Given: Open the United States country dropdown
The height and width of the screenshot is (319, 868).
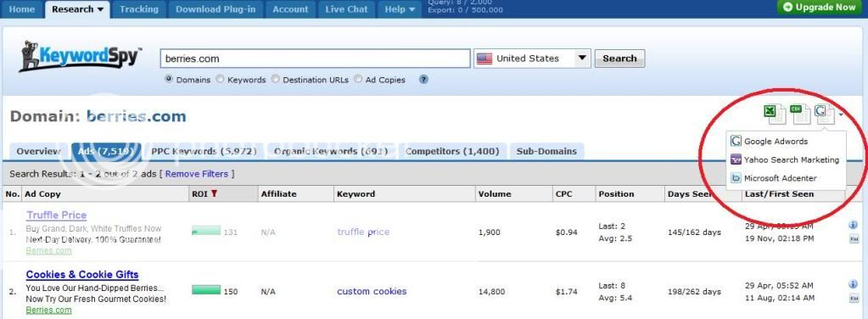Looking at the screenshot, I should (532, 59).
